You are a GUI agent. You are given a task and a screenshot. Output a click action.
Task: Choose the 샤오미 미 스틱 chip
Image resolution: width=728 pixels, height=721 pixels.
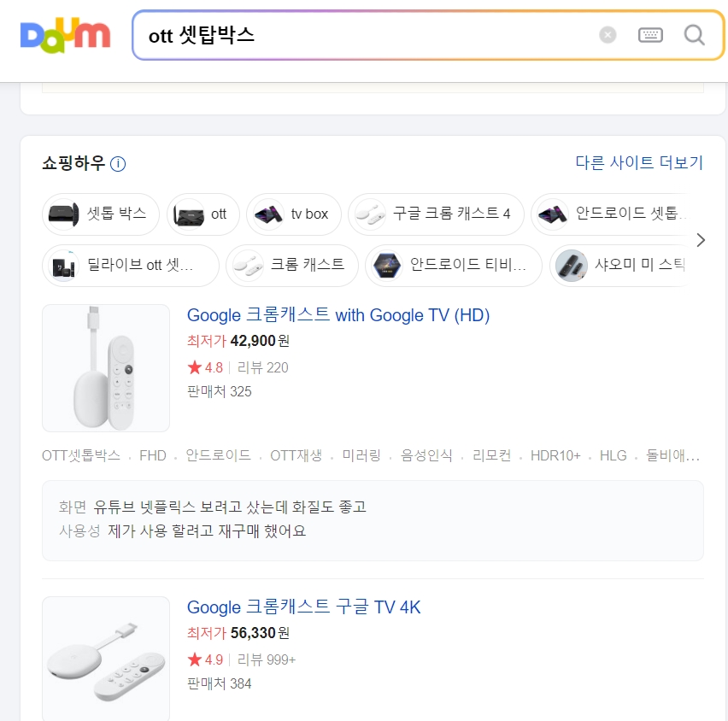click(620, 266)
